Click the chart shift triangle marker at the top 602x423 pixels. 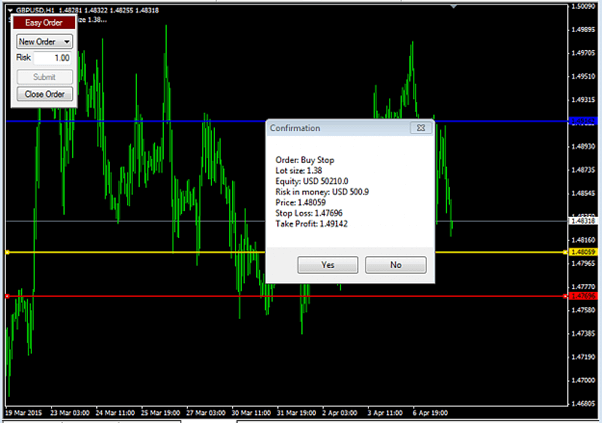453,7
